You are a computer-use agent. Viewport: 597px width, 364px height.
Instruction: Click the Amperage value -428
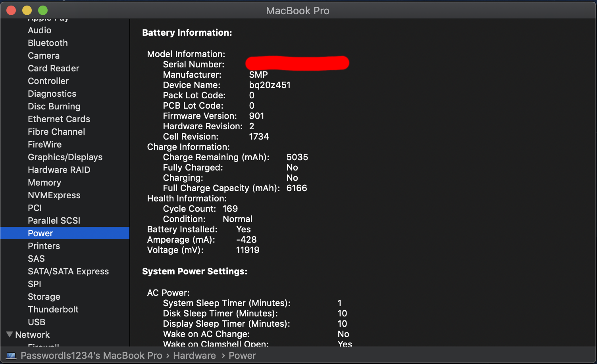[247, 239]
